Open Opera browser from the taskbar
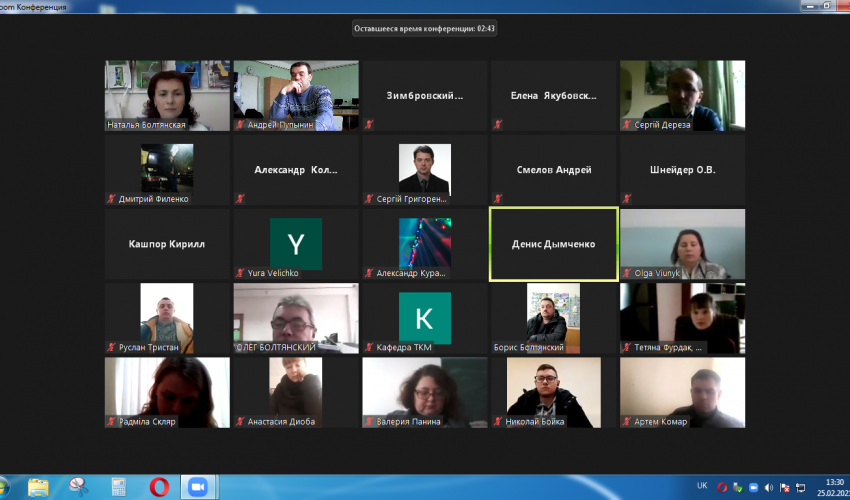850x500 pixels. coord(159,487)
